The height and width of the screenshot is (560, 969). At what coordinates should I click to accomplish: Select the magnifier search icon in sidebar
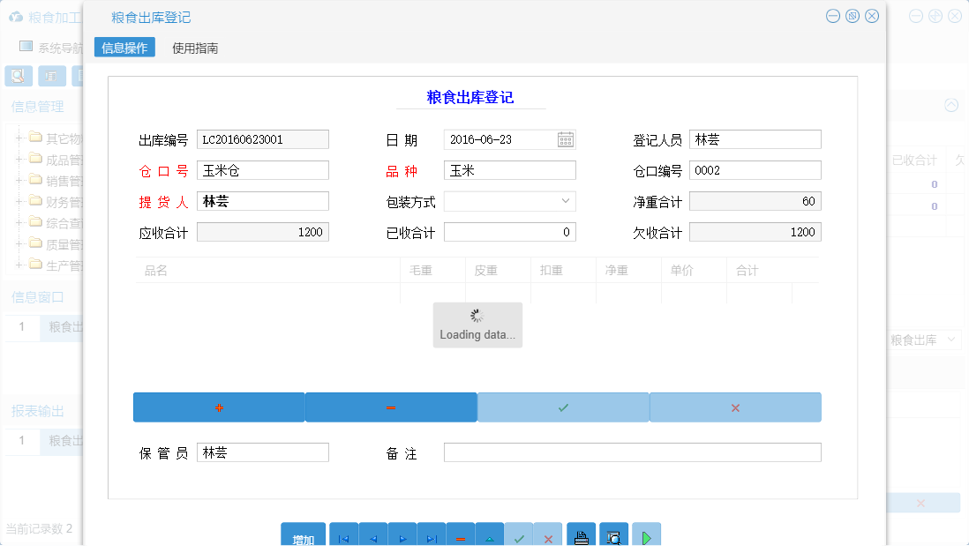19,76
